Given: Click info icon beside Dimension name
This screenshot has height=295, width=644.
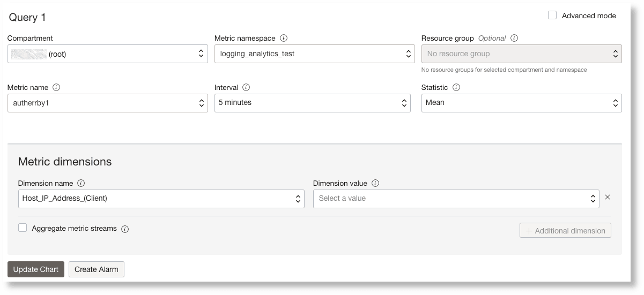Looking at the screenshot, I should [81, 183].
